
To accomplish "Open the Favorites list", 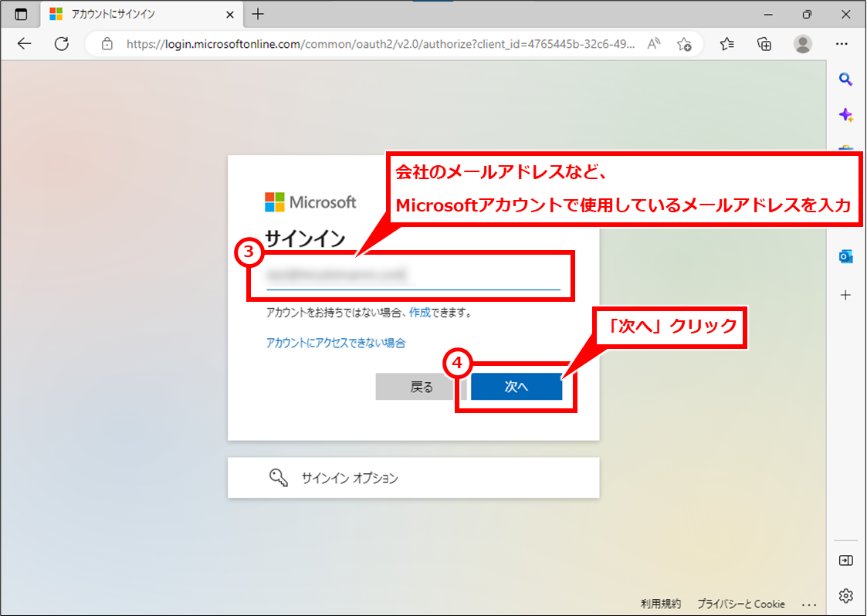I will pos(727,44).
